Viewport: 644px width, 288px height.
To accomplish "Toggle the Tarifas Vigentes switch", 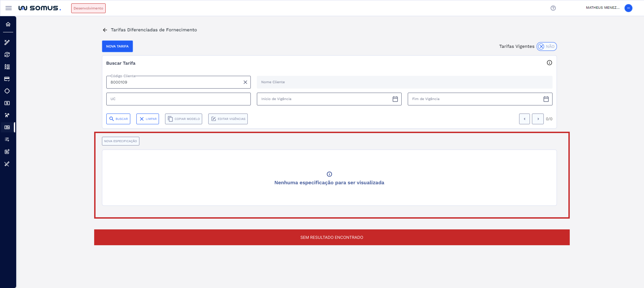I will coord(546,46).
